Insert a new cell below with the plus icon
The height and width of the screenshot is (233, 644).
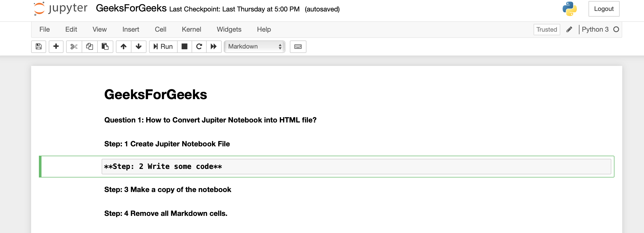pyautogui.click(x=56, y=47)
